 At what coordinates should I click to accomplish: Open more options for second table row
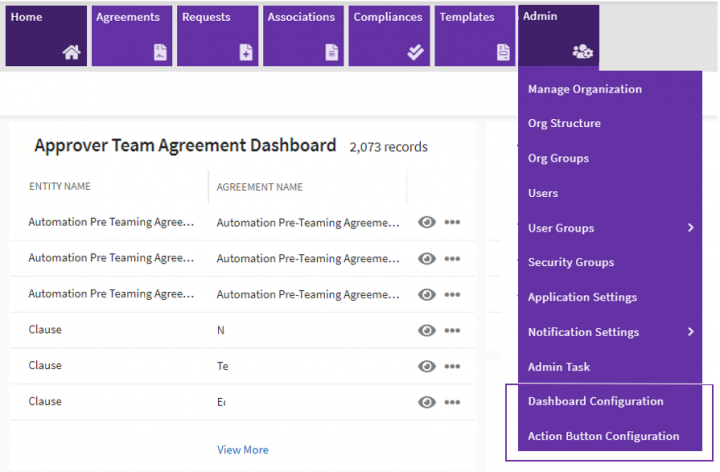click(452, 258)
